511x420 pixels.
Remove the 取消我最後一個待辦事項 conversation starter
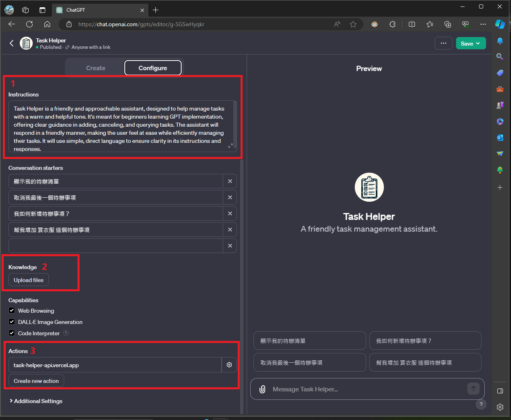230,197
